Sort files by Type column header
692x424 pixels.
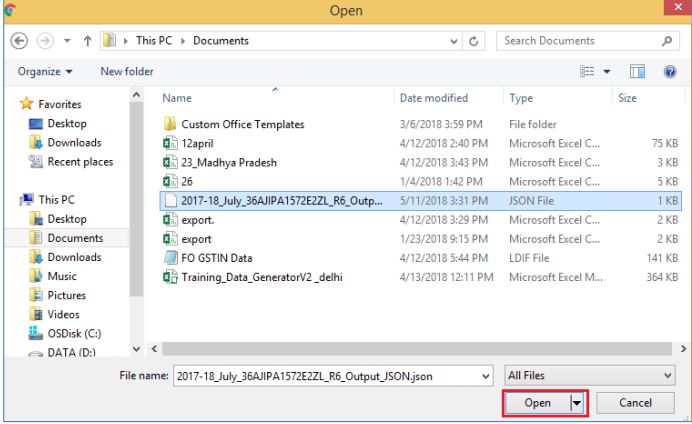coord(521,98)
